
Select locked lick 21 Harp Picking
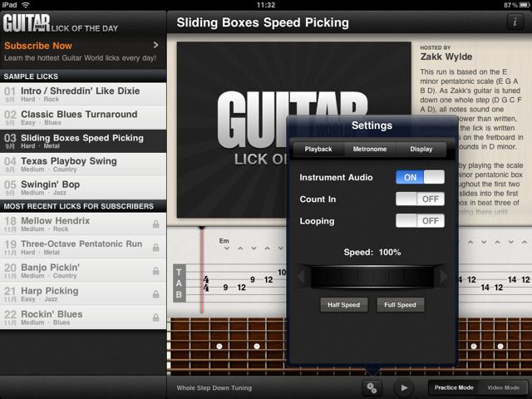pyautogui.click(x=83, y=294)
